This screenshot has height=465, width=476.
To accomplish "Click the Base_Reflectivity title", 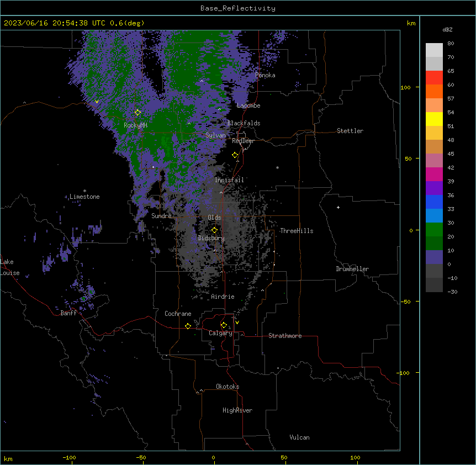I will point(238,8).
